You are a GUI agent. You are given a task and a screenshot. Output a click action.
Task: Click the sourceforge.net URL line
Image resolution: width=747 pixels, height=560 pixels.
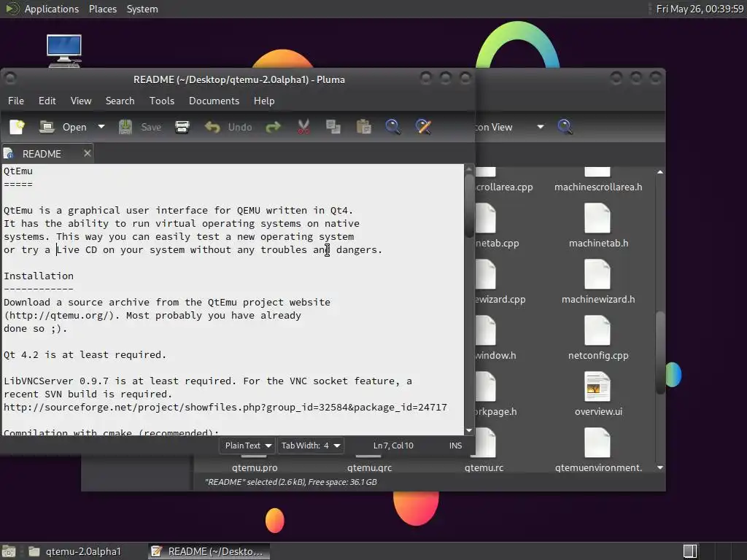pyautogui.click(x=225, y=407)
